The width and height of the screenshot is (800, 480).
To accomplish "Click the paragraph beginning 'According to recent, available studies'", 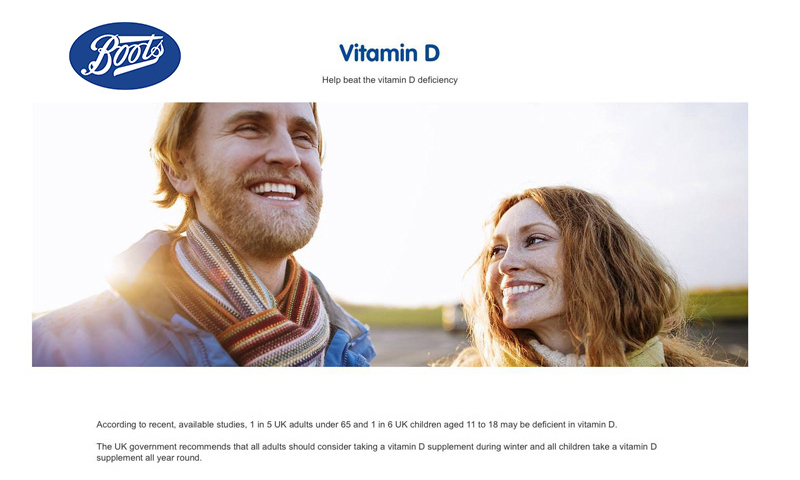I will click(357, 424).
